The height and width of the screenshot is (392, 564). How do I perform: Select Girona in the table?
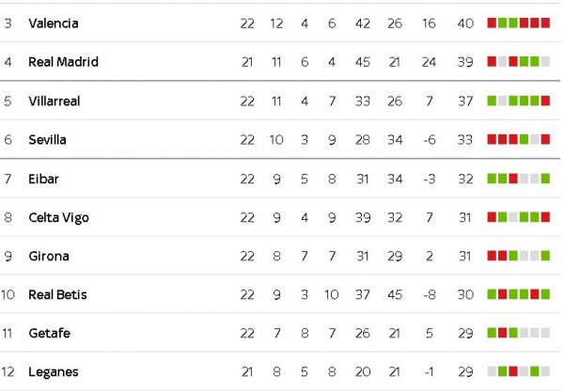click(x=49, y=256)
